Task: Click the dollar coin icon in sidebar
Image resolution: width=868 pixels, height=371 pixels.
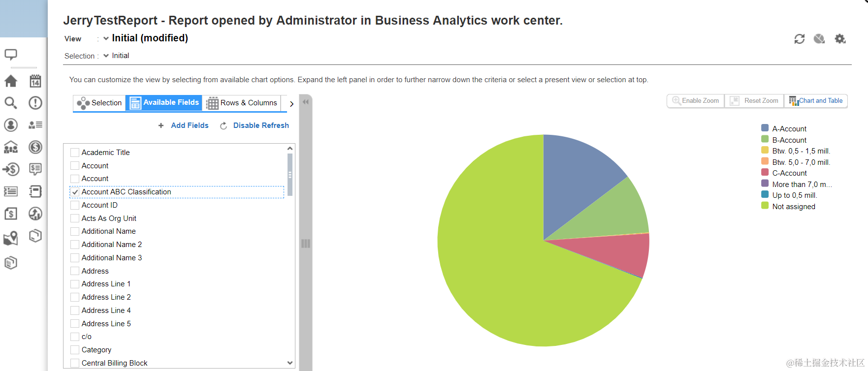Action: click(35, 147)
